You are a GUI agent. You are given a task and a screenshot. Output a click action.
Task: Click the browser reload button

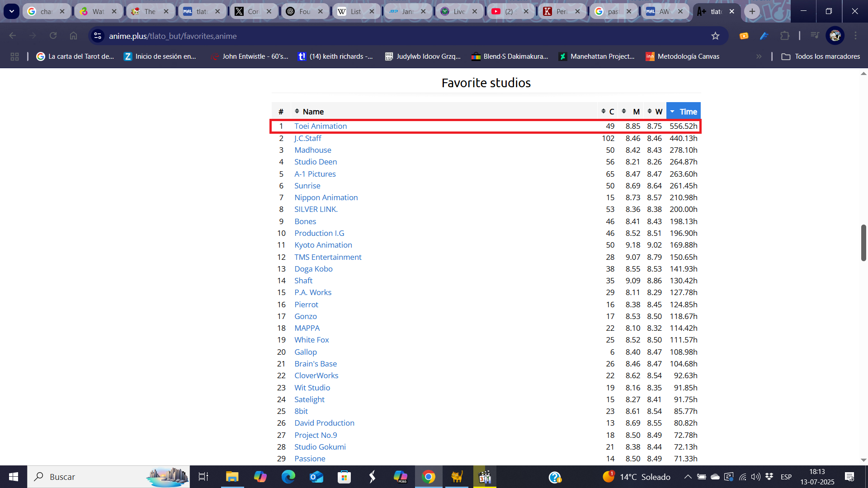click(53, 36)
